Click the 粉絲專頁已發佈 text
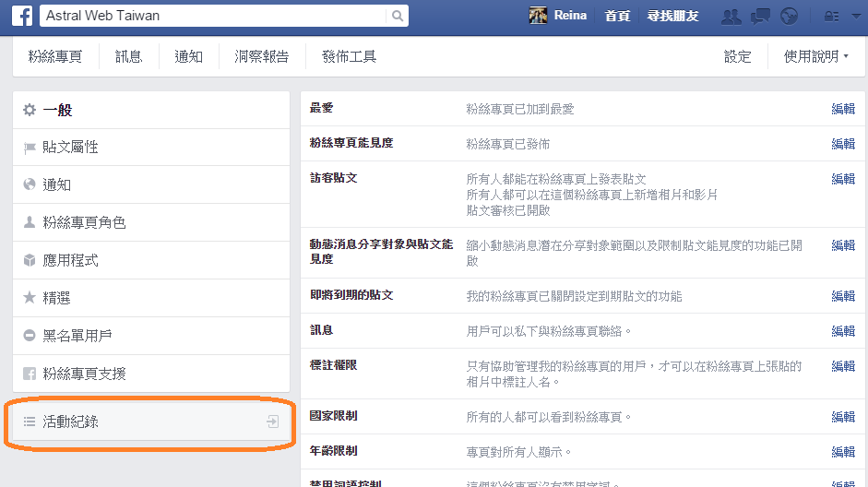The height and width of the screenshot is (487, 868). (507, 144)
